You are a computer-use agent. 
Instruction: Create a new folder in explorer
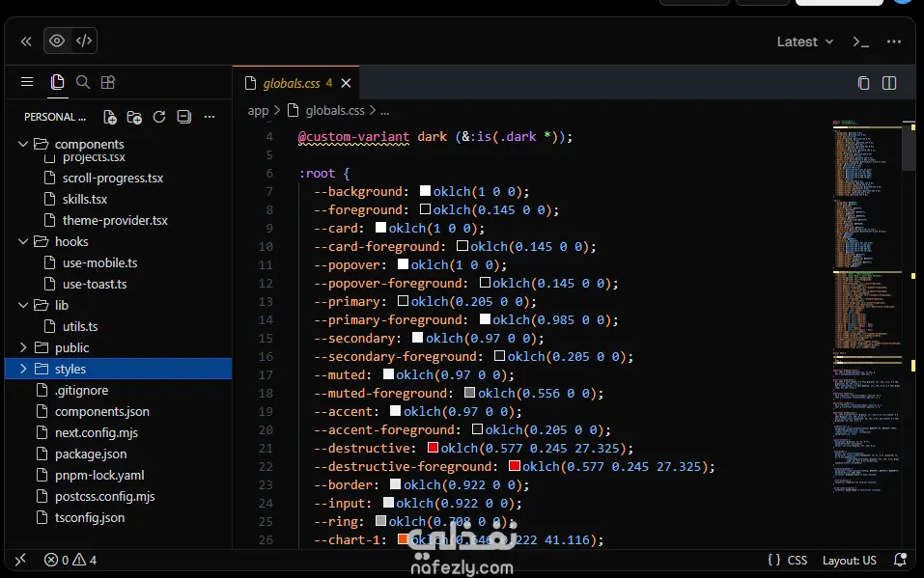(134, 117)
